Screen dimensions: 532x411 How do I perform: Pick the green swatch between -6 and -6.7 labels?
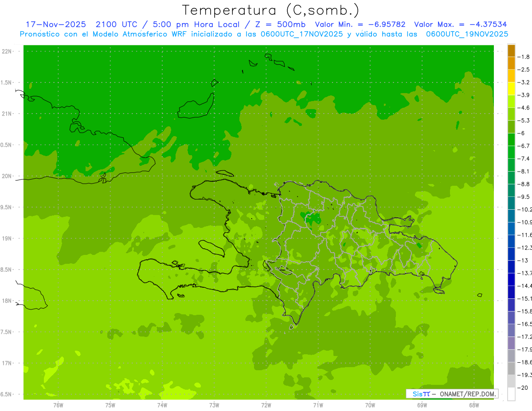tap(511, 140)
